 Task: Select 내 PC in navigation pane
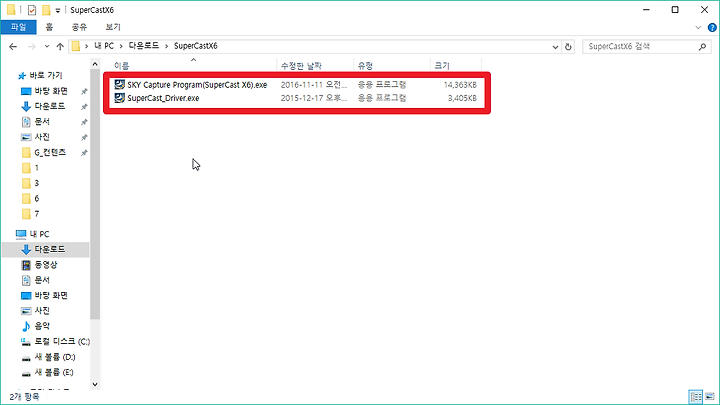coord(39,234)
